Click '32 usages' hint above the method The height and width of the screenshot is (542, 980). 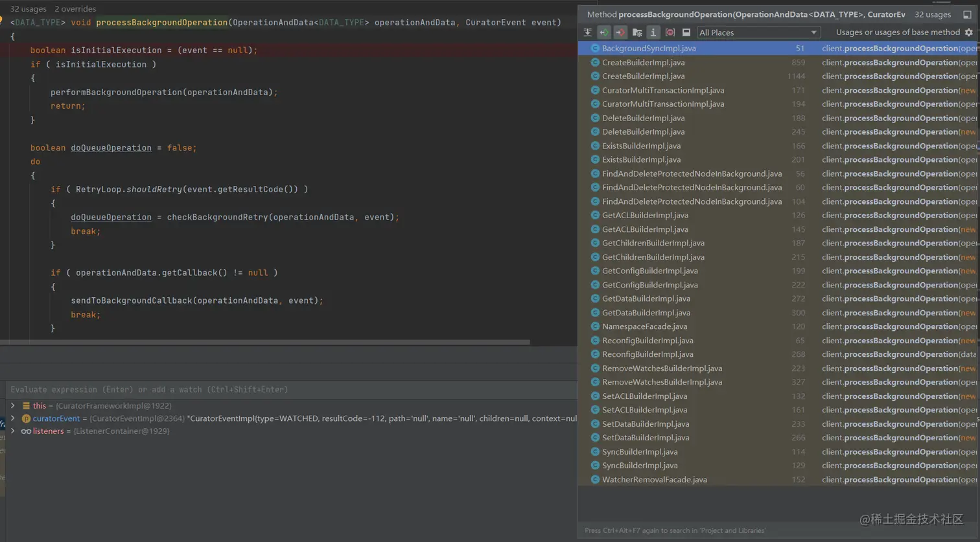click(x=29, y=9)
